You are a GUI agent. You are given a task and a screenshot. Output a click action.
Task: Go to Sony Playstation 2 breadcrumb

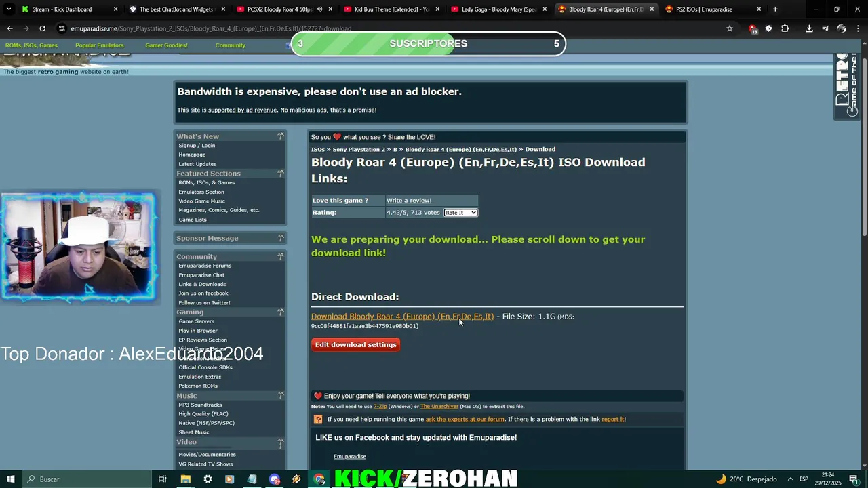[359, 149]
